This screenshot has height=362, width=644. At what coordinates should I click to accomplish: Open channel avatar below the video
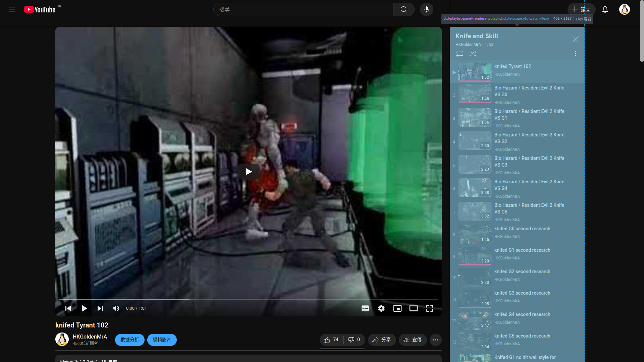coord(62,340)
